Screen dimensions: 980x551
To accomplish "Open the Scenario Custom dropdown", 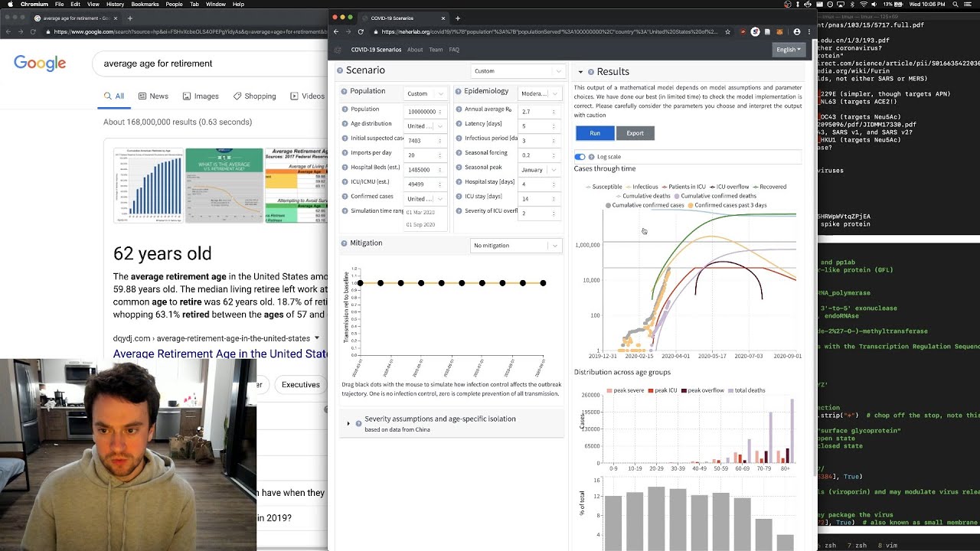I will [x=517, y=71].
